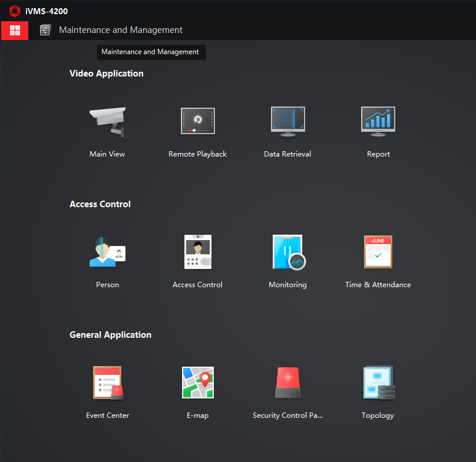
Task: Open the Person management icon
Action: [107, 252]
